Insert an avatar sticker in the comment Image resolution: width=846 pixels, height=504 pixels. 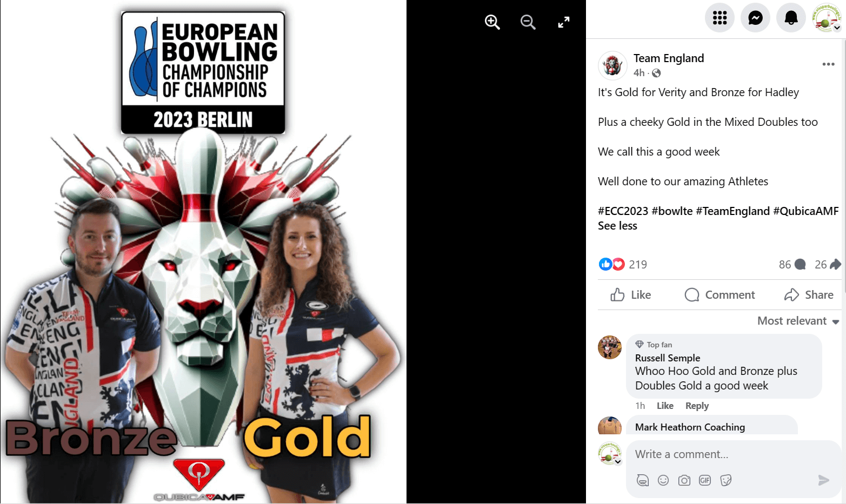pyautogui.click(x=642, y=480)
